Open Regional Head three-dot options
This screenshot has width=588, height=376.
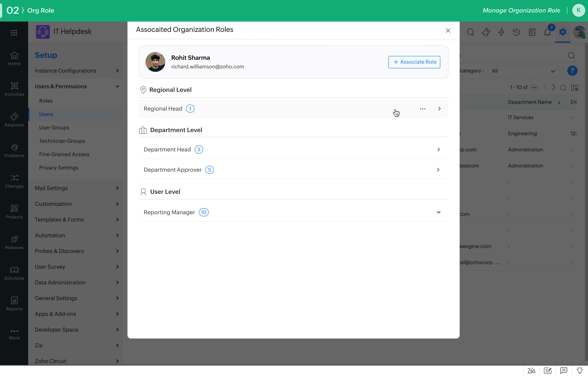pos(423,109)
